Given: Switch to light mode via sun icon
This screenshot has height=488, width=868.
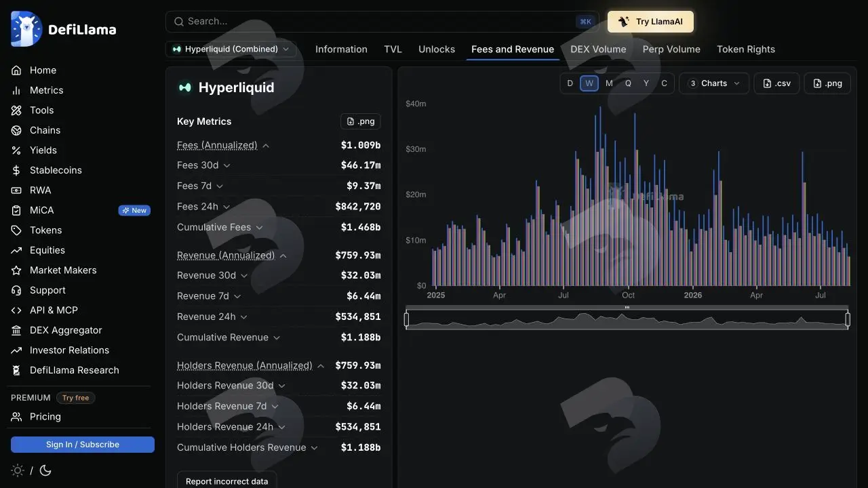Looking at the screenshot, I should coord(18,470).
